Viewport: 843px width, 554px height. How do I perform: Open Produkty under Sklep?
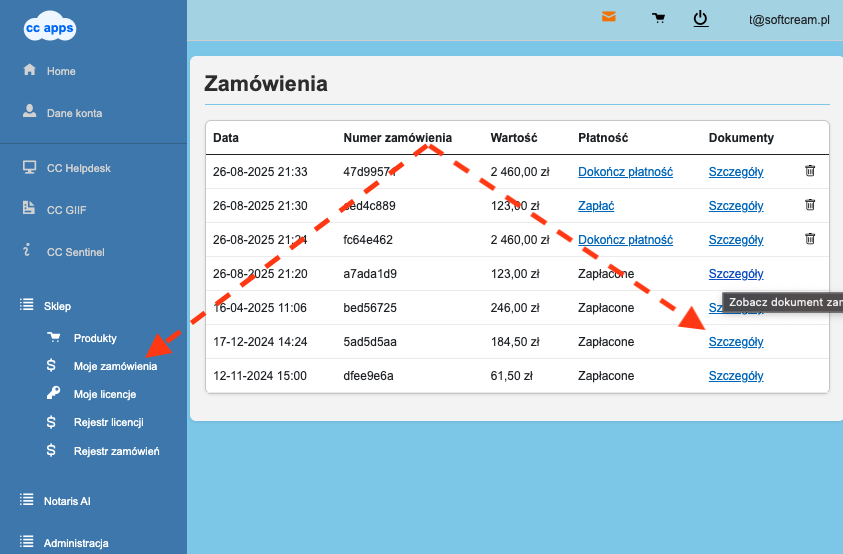tap(95, 338)
